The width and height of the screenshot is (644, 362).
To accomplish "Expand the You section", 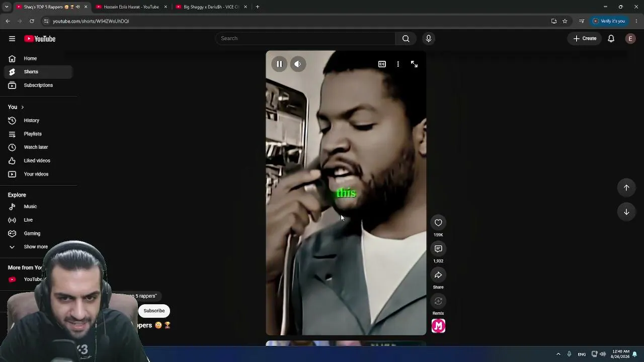I will point(16,107).
